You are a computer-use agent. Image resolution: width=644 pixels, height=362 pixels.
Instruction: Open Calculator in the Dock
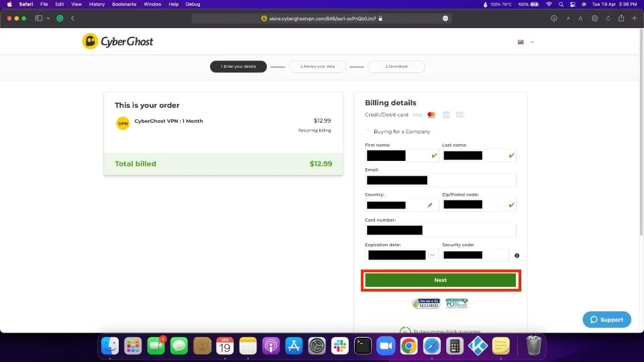[x=455, y=346]
